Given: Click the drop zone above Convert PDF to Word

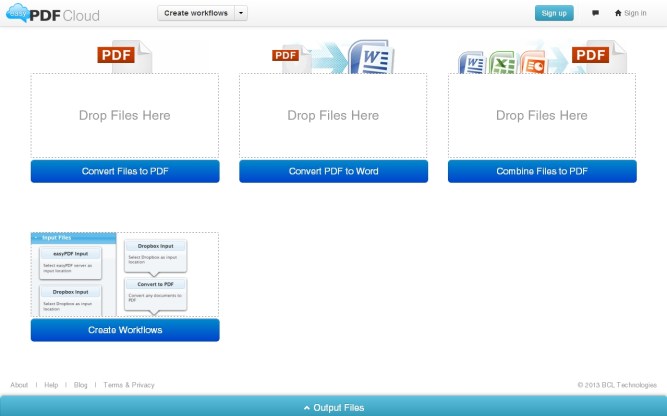Looking at the screenshot, I should pyautogui.click(x=333, y=115).
